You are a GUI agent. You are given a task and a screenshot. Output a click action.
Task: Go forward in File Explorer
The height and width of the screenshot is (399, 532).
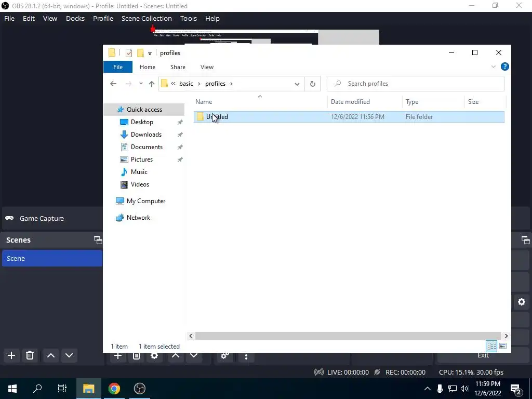point(129,84)
